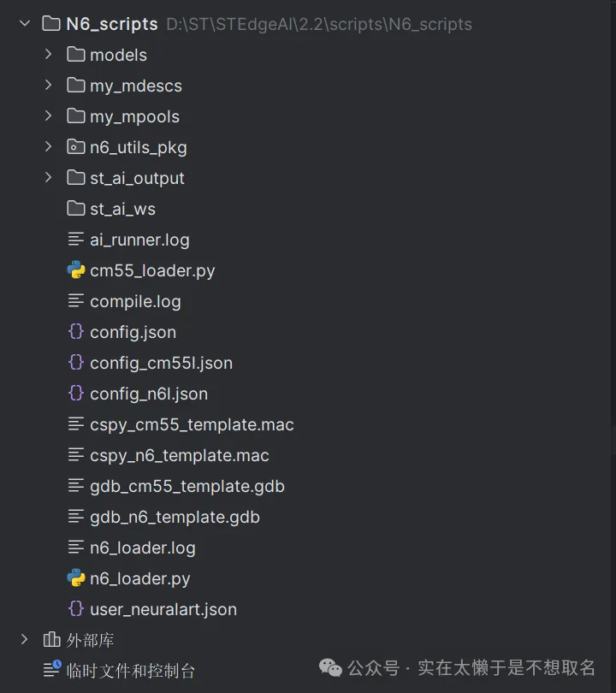This screenshot has width=616, height=693.
Task: Open gdb_n6_template.gdb file
Action: 175,517
